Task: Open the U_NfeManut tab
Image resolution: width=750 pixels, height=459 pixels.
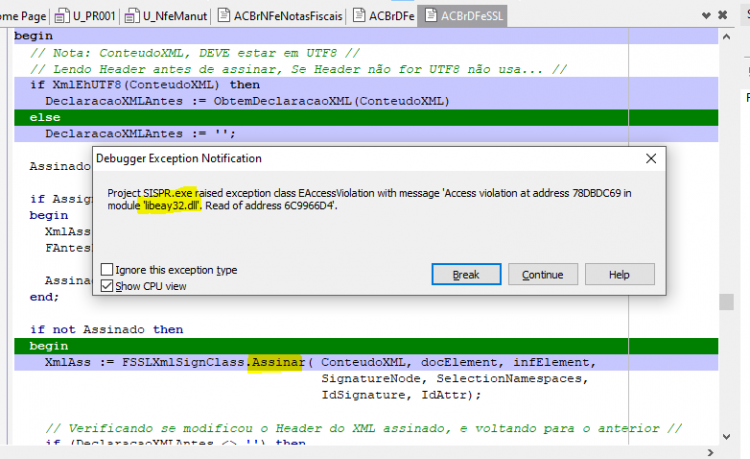Action: [x=165, y=16]
